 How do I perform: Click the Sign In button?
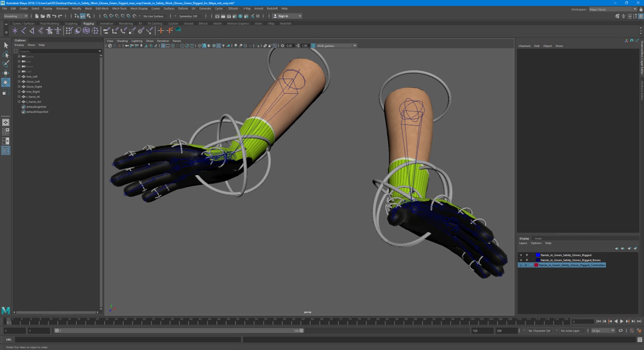click(x=286, y=16)
